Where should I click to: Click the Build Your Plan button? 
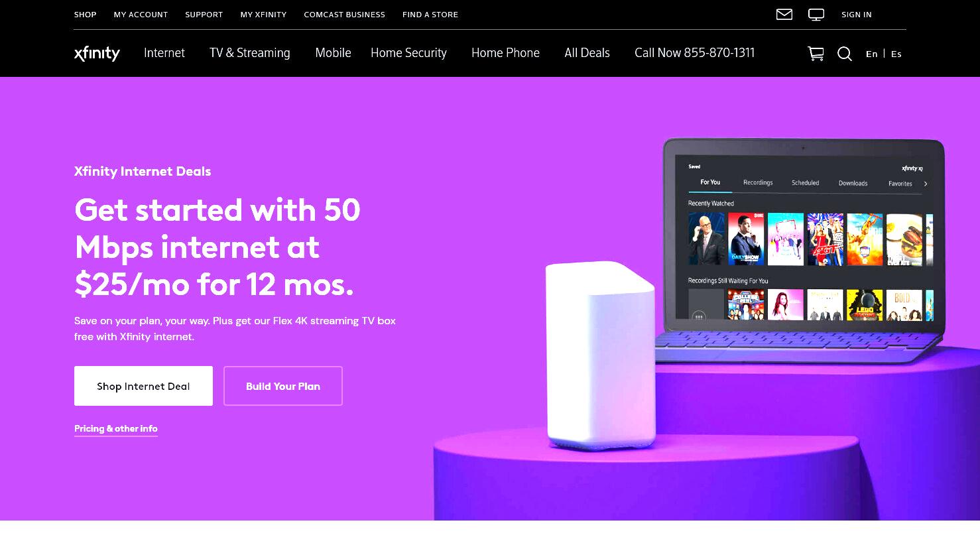283,386
